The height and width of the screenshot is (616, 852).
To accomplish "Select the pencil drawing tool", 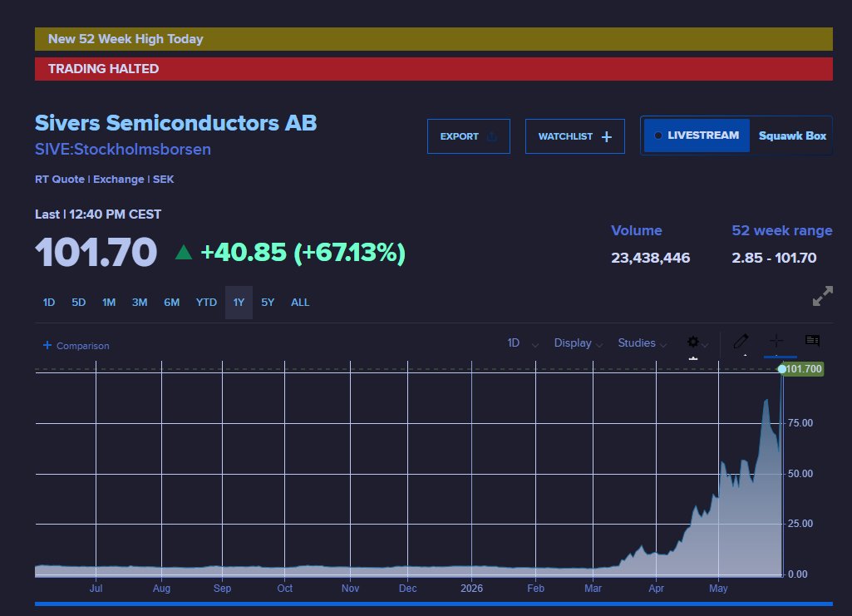I will [741, 341].
